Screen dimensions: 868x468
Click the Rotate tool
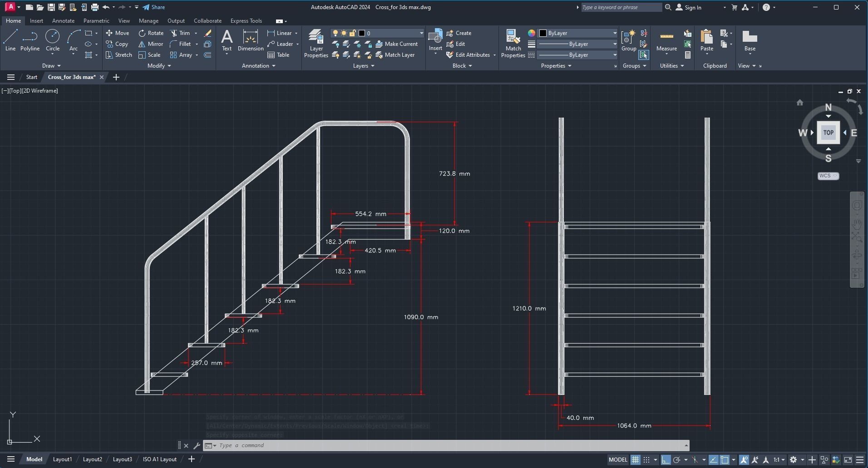[x=151, y=33]
